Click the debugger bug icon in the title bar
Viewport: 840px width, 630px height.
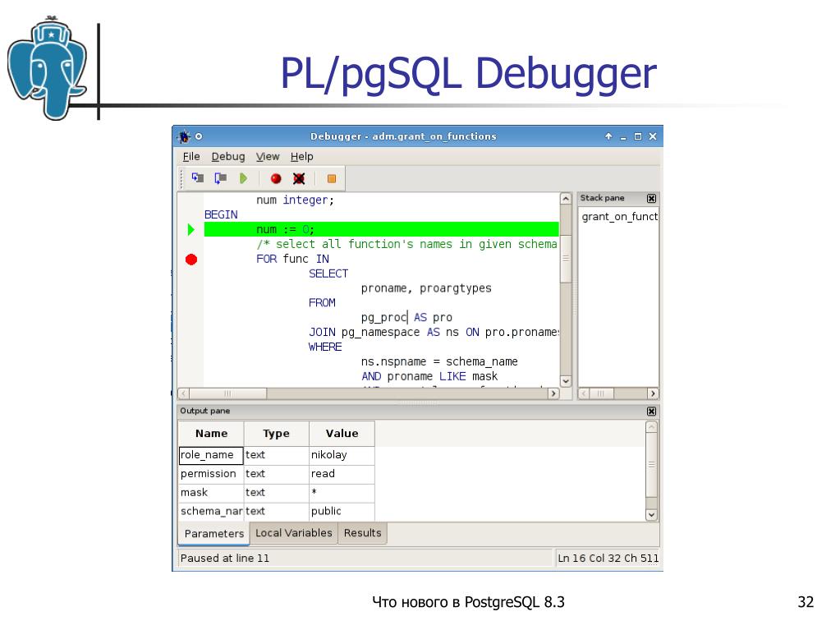pos(184,136)
